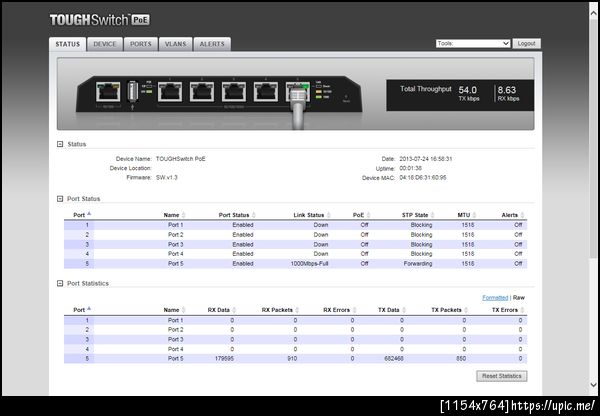Click the USB port on switch image
The image size is (600, 416).
pos(132,91)
